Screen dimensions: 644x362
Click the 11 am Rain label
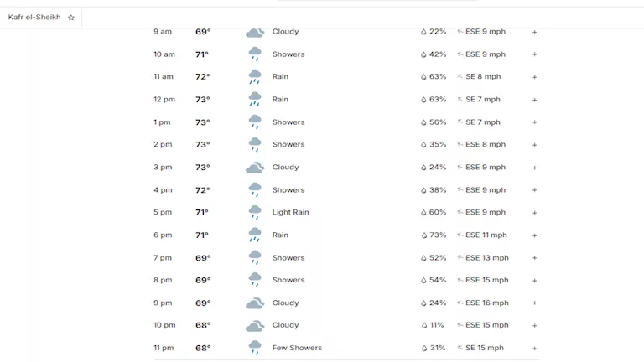coord(280,77)
